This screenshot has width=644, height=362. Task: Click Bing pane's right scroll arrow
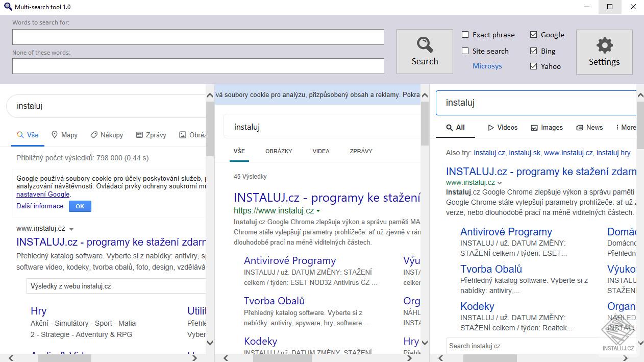pos(410,358)
